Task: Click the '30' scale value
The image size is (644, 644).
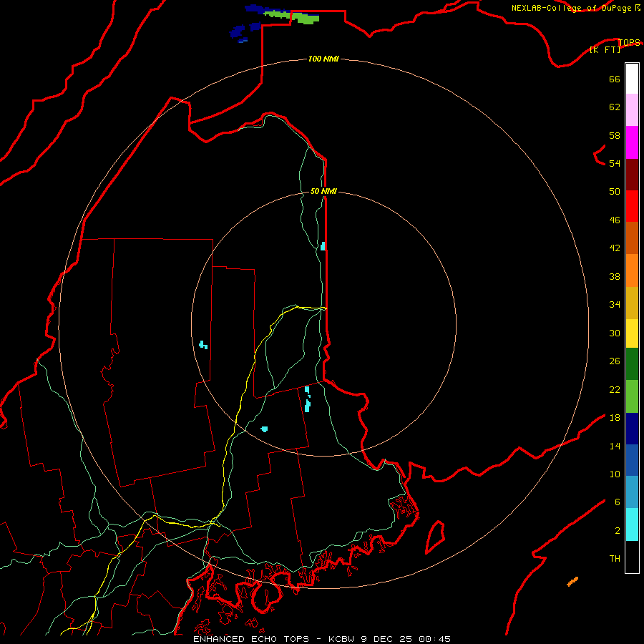Action: pos(615,333)
